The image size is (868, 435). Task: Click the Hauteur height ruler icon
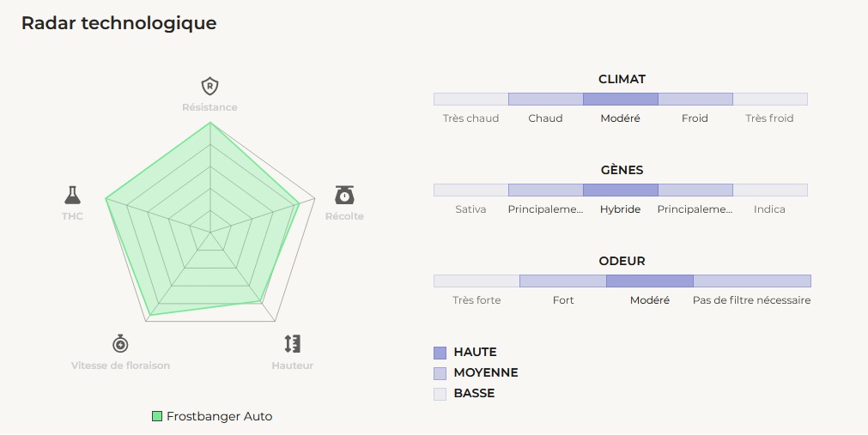point(293,344)
